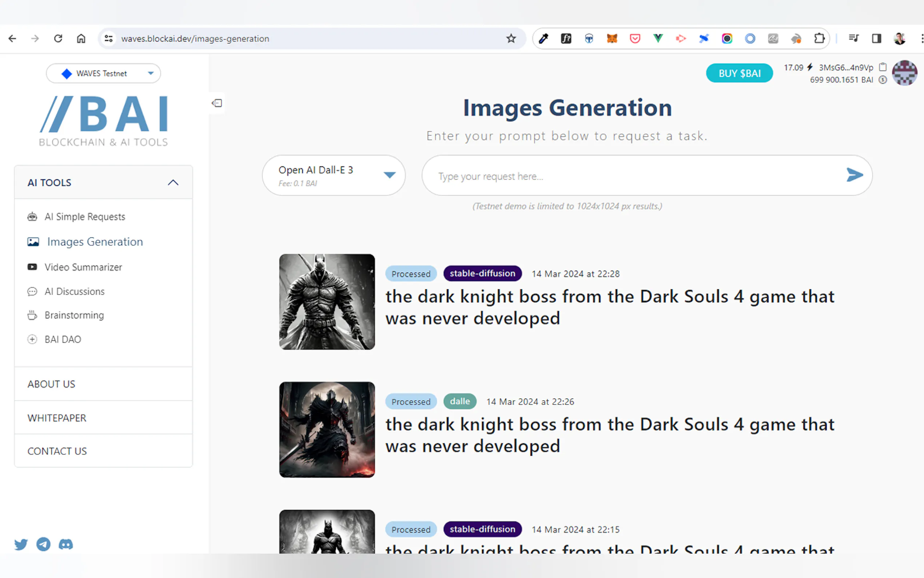924x578 pixels.
Task: Open Video Summarizer from the sidebar
Action: pos(83,267)
